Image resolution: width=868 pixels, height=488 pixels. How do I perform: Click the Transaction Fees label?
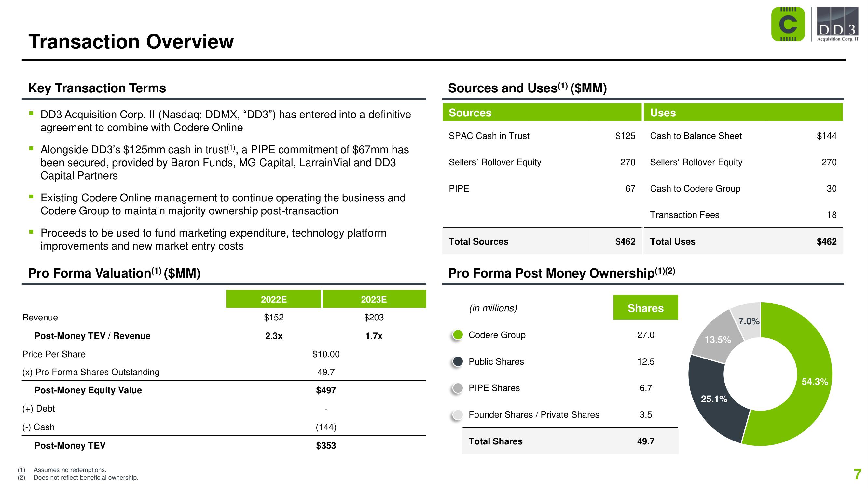pos(685,215)
